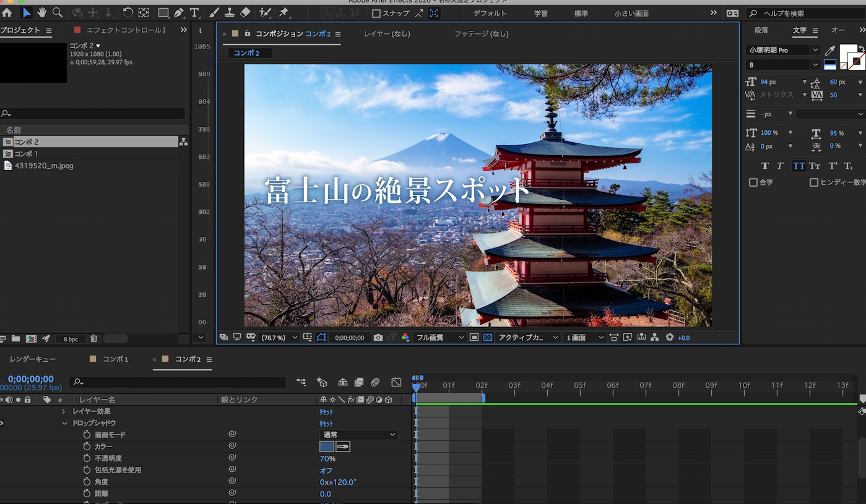Image resolution: width=866 pixels, height=504 pixels.
Task: Enable the スナップ checkbox
Action: click(376, 13)
